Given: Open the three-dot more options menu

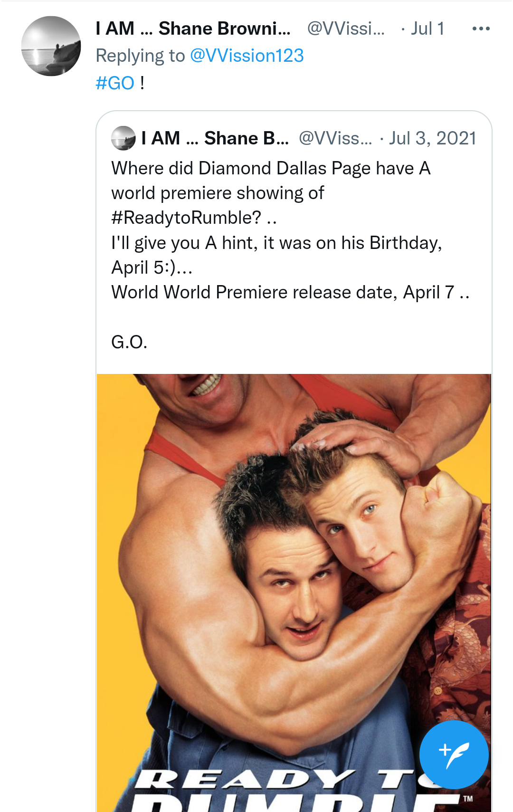Looking at the screenshot, I should click(x=481, y=29).
